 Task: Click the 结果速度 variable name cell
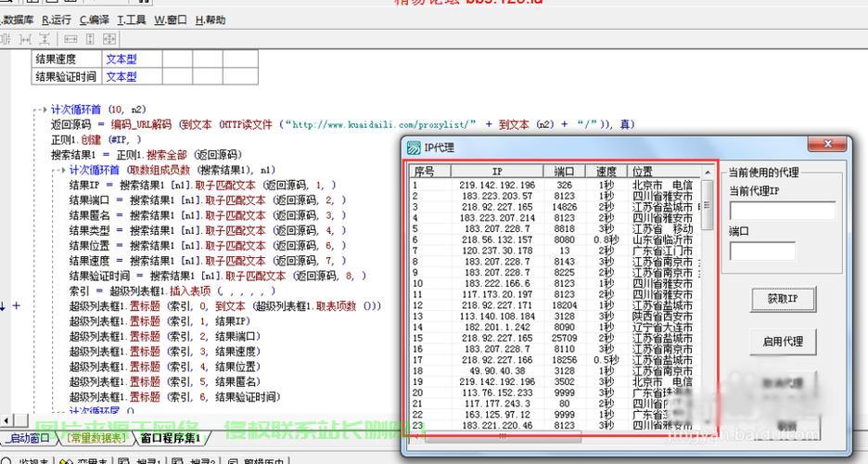pyautogui.click(x=67, y=58)
